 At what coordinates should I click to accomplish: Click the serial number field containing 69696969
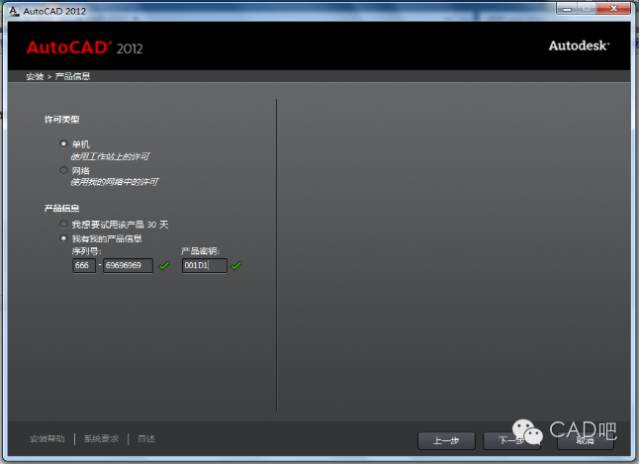click(x=128, y=265)
